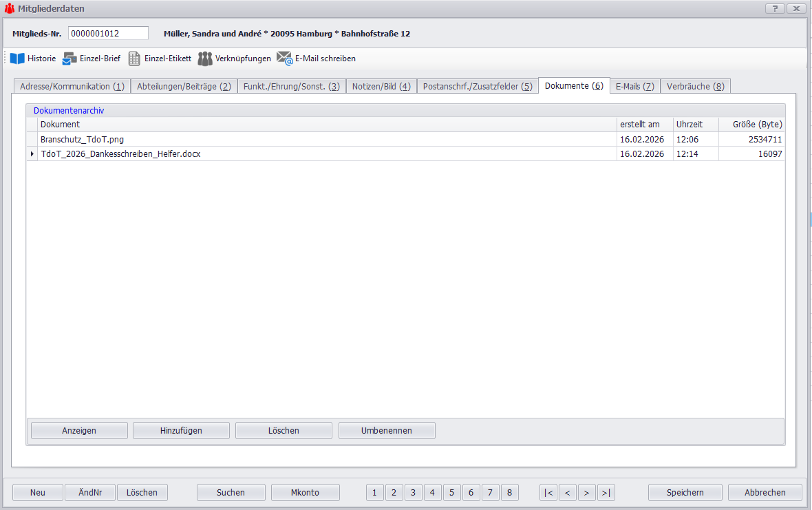Open Verknüpfungen people icon
The width and height of the screenshot is (812, 510).
tap(205, 59)
